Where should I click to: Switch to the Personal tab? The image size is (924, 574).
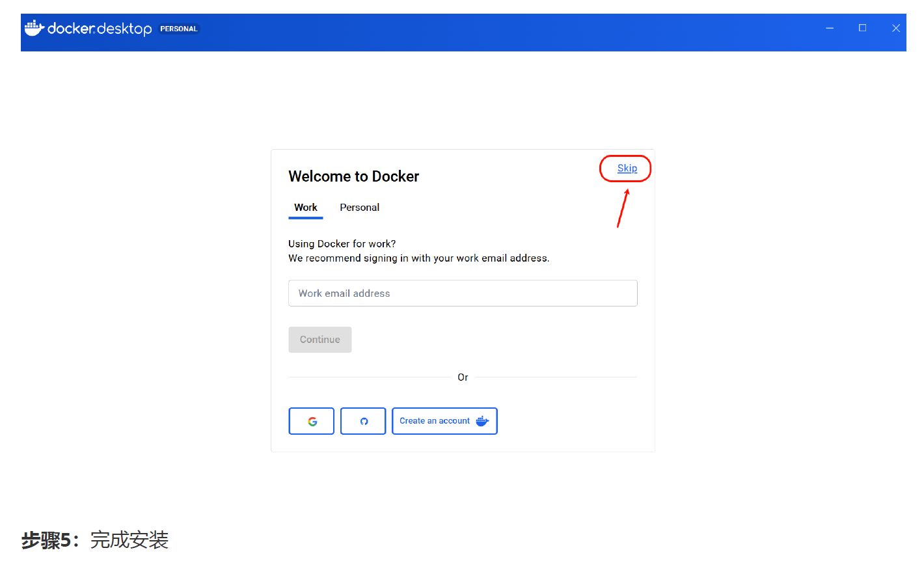pyautogui.click(x=359, y=208)
